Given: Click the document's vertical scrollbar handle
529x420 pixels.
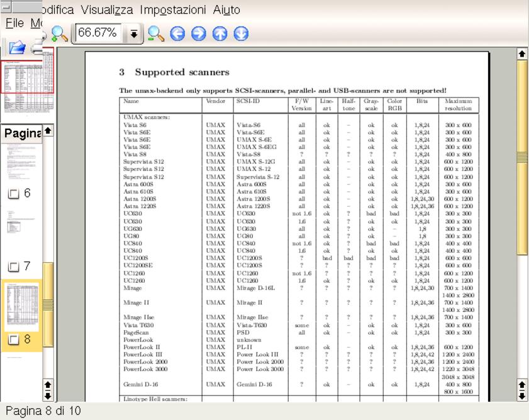Looking at the screenshot, I should point(521,157).
